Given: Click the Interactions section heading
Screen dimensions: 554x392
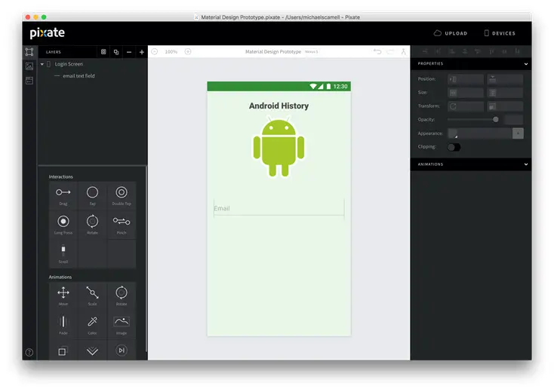Looking at the screenshot, I should pos(61,176).
